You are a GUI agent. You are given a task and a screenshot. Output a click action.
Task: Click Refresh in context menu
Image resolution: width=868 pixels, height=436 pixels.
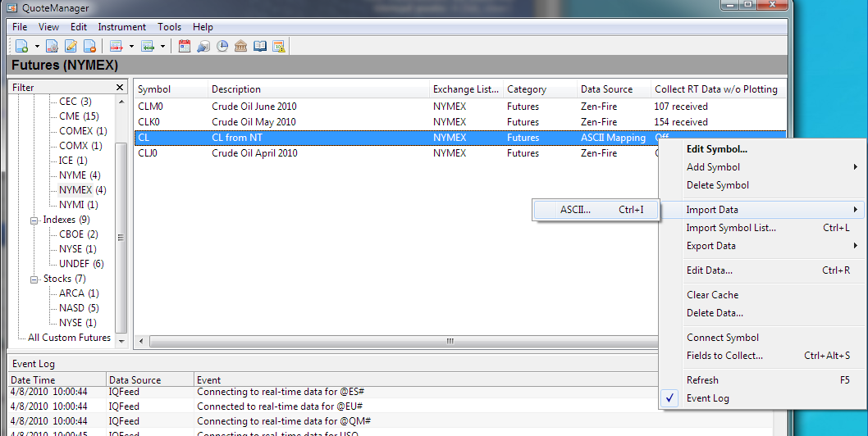click(x=761, y=380)
